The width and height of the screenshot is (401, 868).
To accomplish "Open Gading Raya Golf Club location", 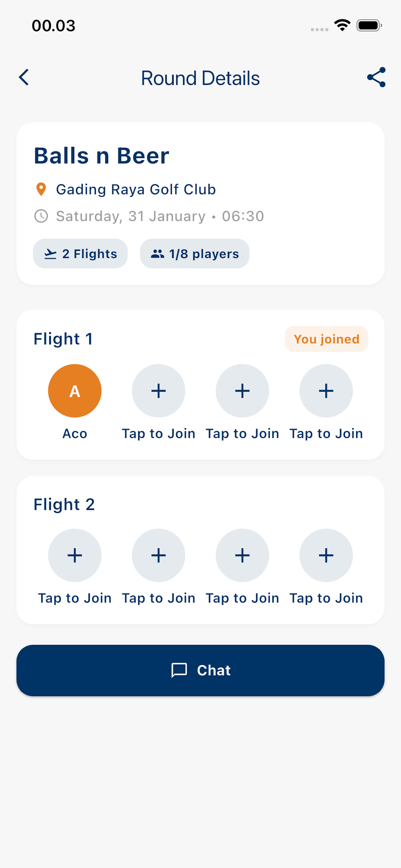I will [x=136, y=189].
